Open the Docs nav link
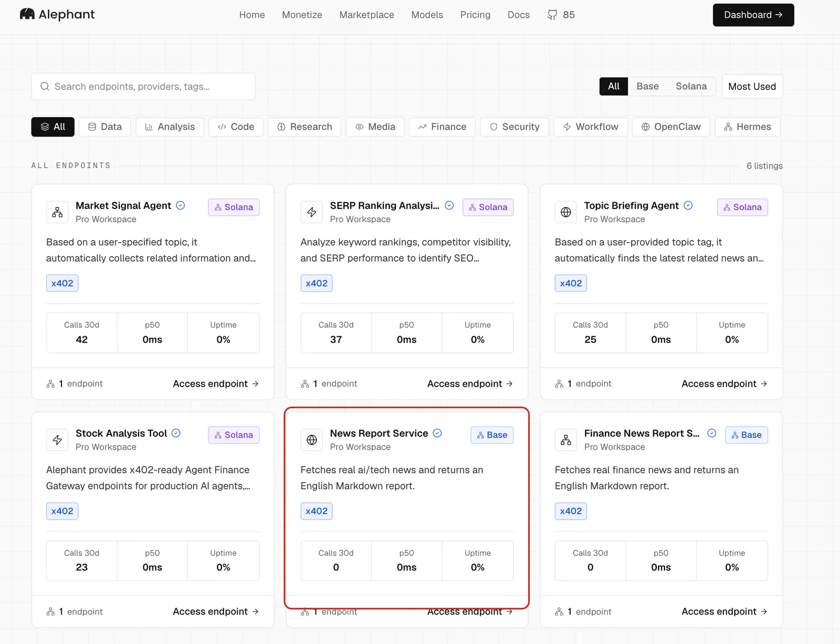 click(x=518, y=15)
